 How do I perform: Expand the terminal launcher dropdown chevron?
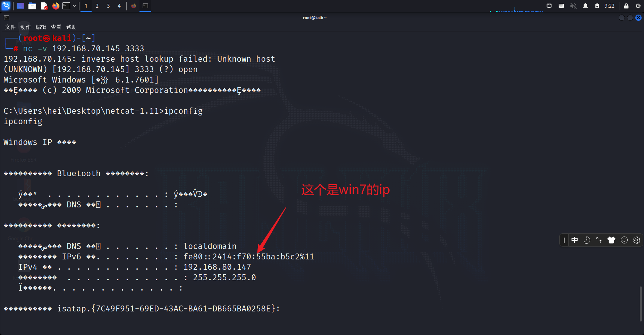click(x=74, y=6)
